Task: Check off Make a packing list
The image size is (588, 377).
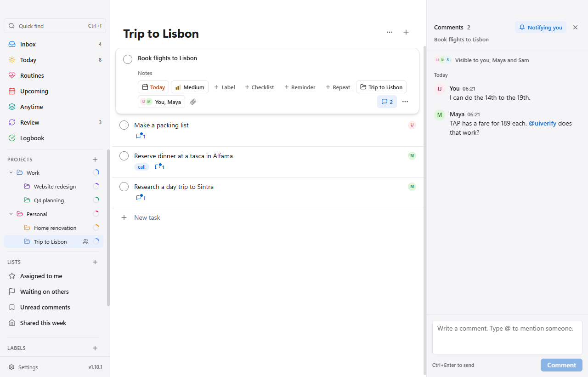Action: [124, 125]
